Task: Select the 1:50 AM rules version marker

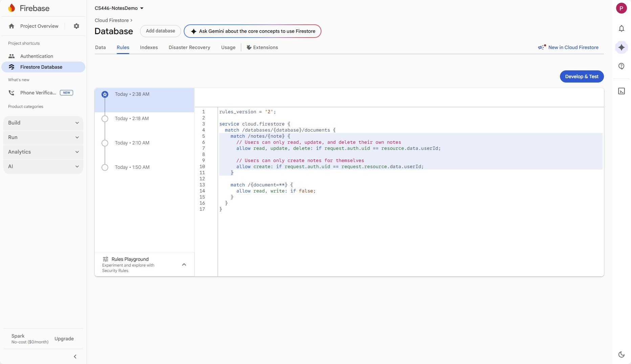Action: (105, 167)
